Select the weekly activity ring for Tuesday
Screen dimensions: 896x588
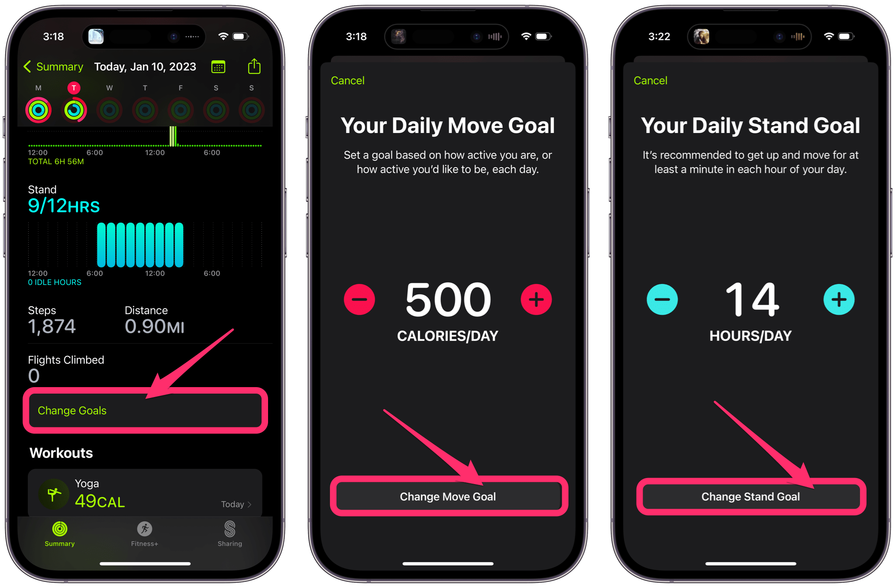(74, 110)
